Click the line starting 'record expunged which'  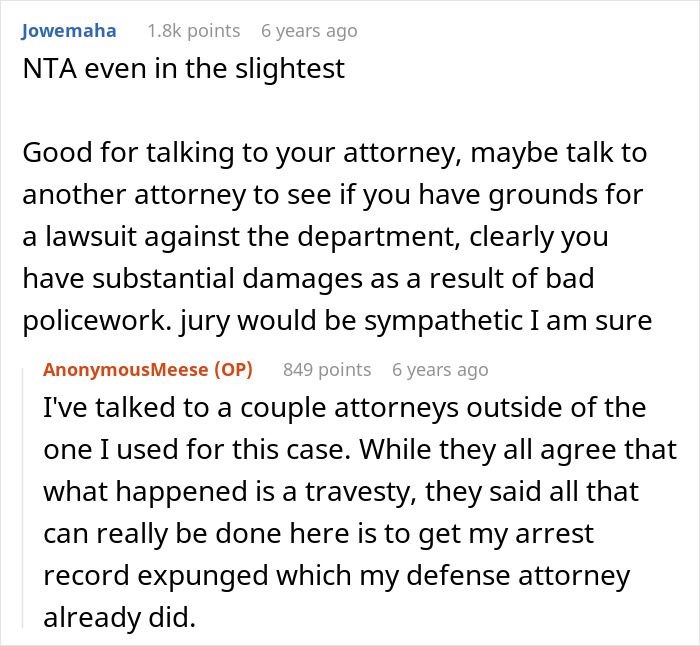click(337, 576)
